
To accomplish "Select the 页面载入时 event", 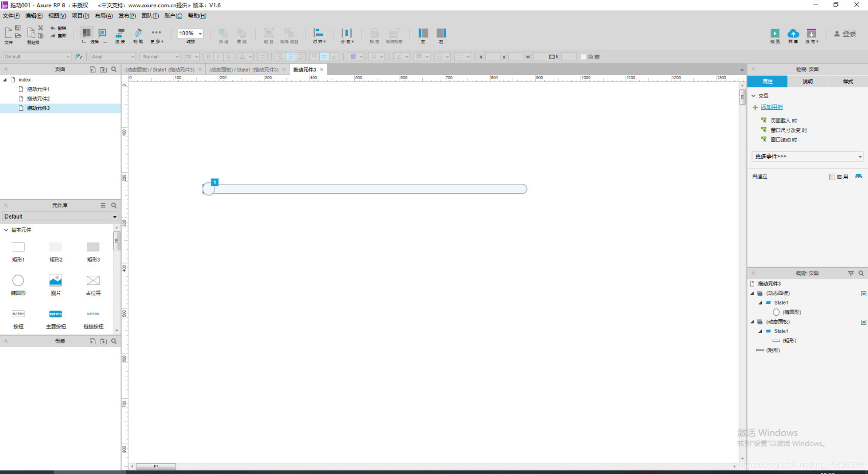I will point(784,121).
